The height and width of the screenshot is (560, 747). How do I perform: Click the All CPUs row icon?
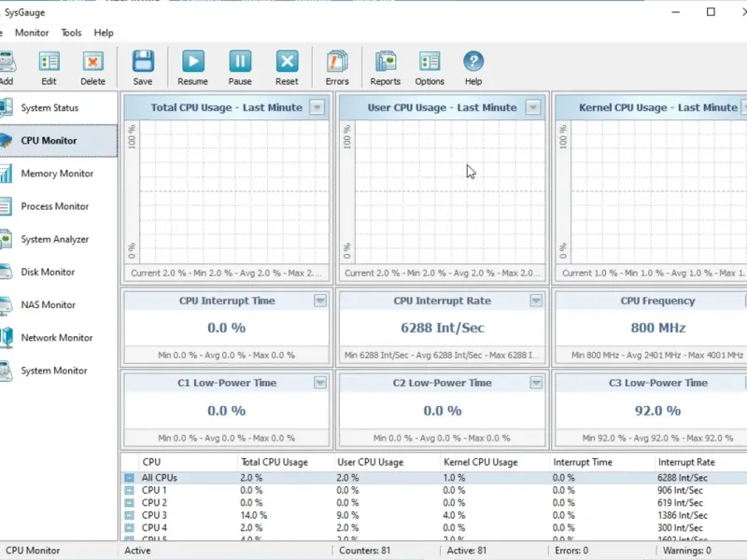tap(130, 478)
